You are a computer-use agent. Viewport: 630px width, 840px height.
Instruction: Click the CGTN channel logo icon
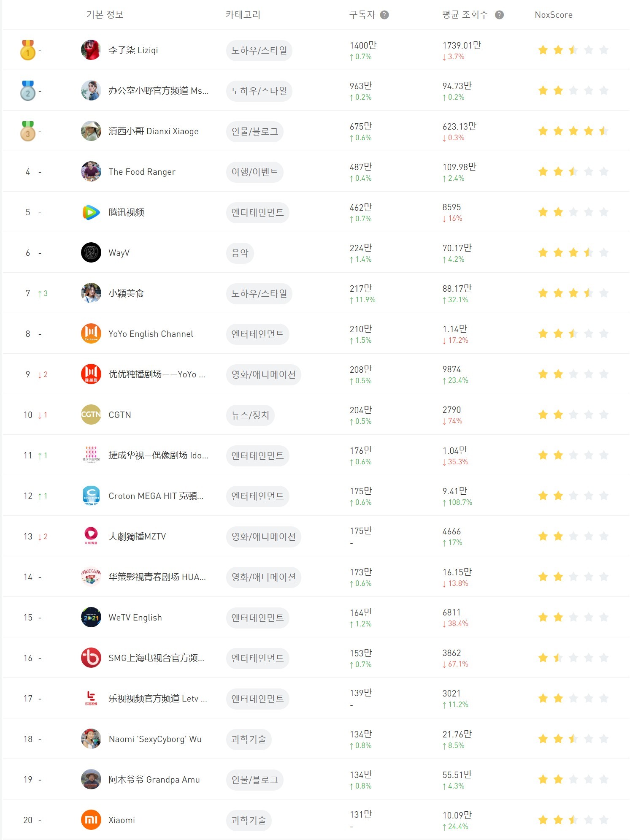pyautogui.click(x=91, y=415)
